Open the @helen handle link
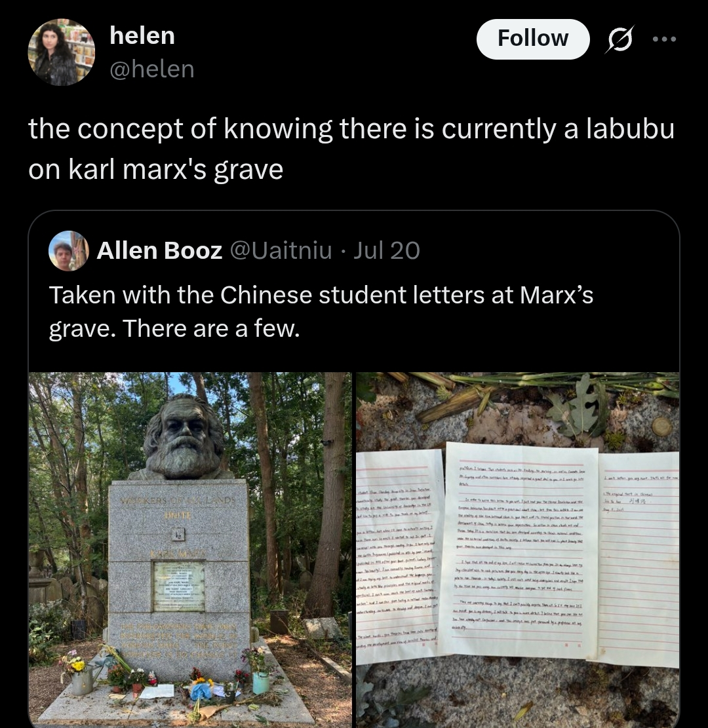 pyautogui.click(x=152, y=69)
